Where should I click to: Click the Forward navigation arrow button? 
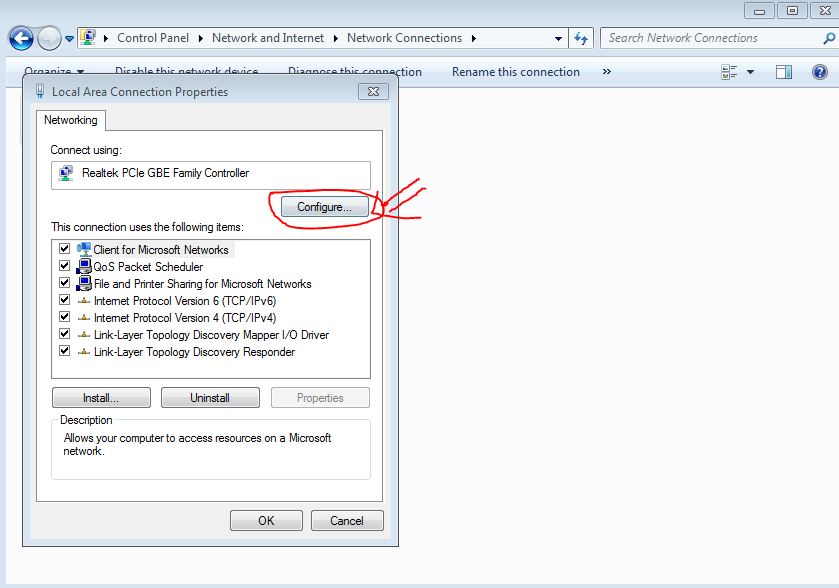(49, 39)
